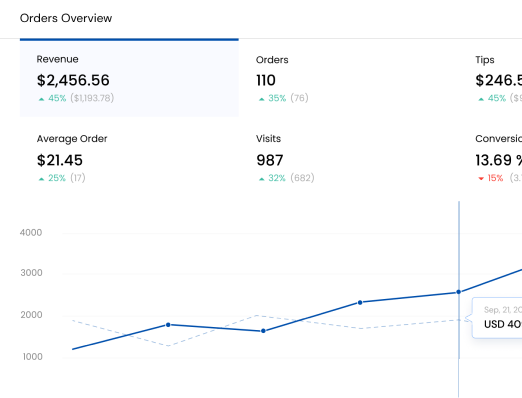The width and height of the screenshot is (522, 398).
Task: Click the (17) previous average order value
Action: pyautogui.click(x=78, y=178)
